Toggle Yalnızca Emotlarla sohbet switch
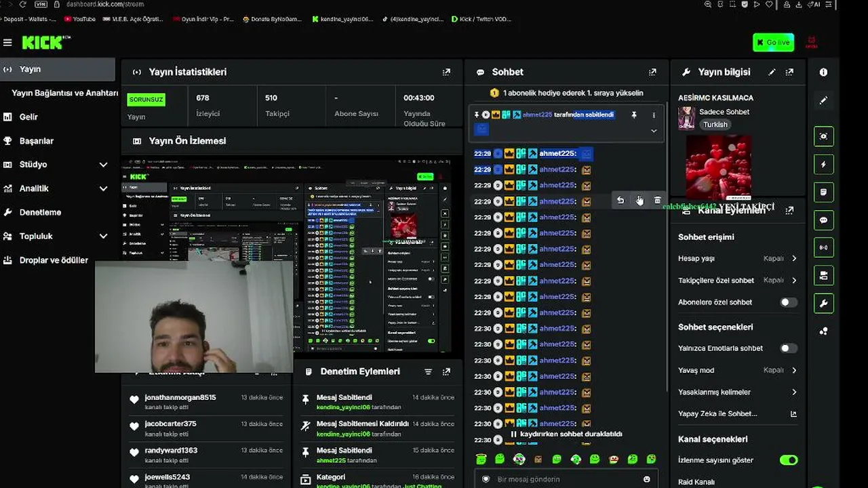868x488 pixels. point(788,348)
